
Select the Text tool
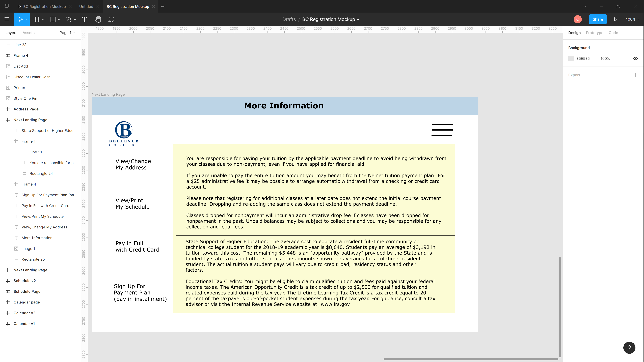[85, 19]
